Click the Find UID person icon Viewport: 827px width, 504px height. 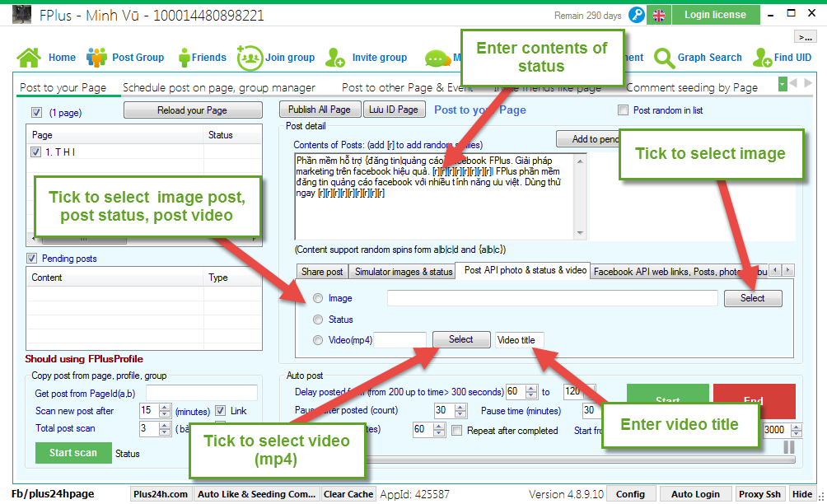tap(763, 58)
